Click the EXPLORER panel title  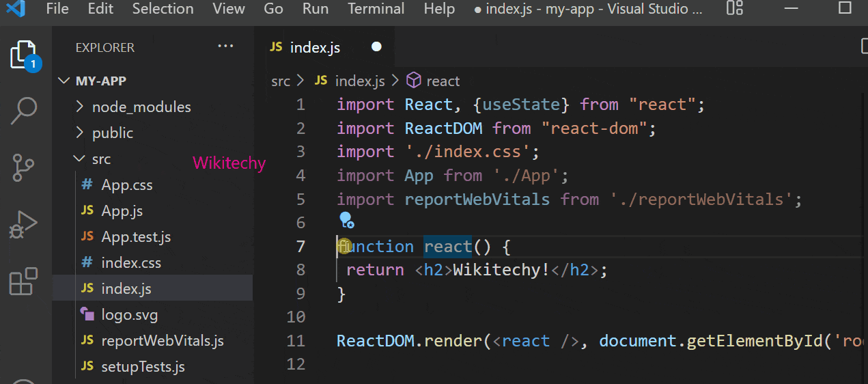tap(105, 47)
